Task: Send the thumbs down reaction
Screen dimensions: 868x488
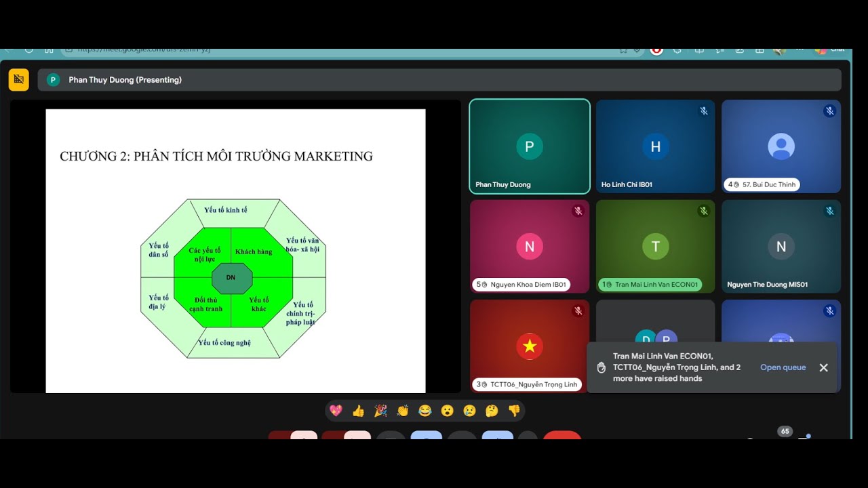Action: 514,411
